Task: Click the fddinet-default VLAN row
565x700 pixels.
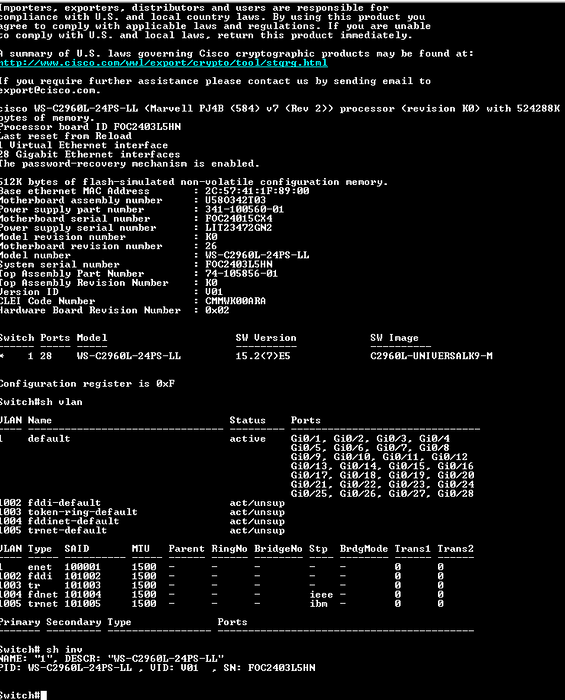Action: 142,521
